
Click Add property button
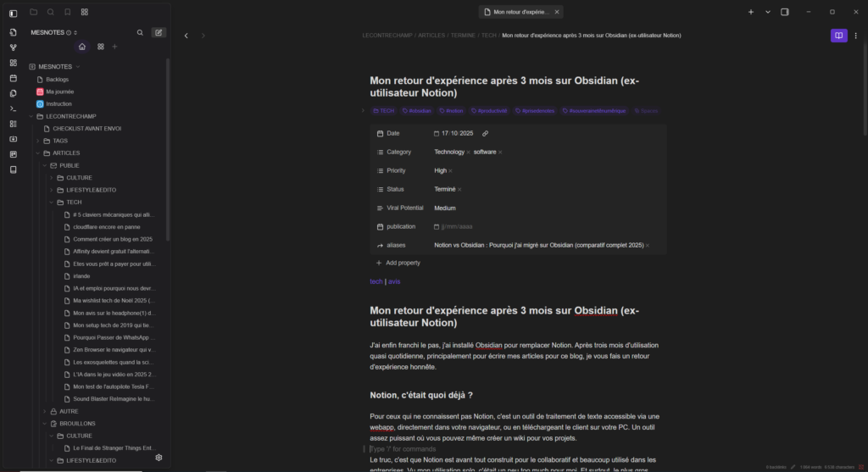coord(398,263)
